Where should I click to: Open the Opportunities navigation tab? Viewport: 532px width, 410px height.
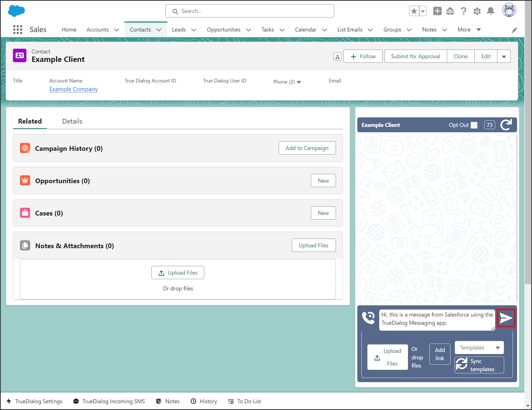click(224, 30)
